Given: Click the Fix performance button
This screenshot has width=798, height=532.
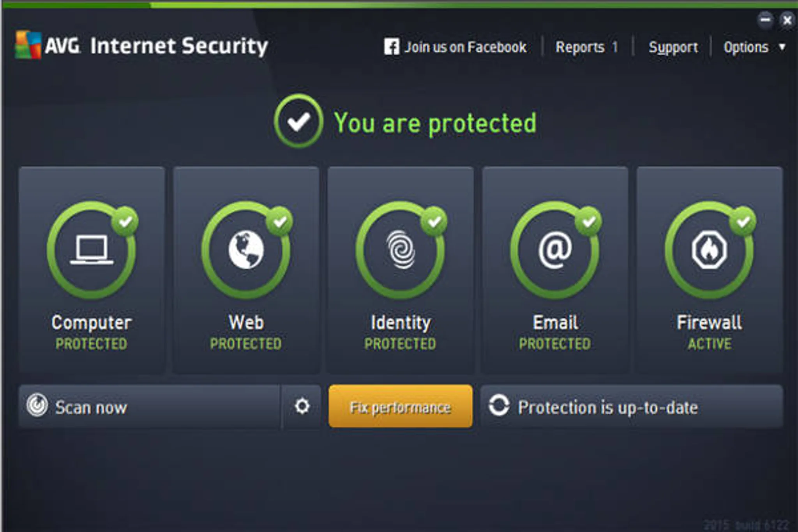Looking at the screenshot, I should 401,406.
